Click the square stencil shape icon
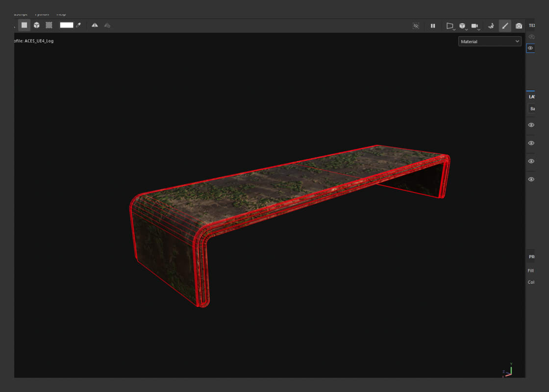The width and height of the screenshot is (549, 392). [23, 25]
